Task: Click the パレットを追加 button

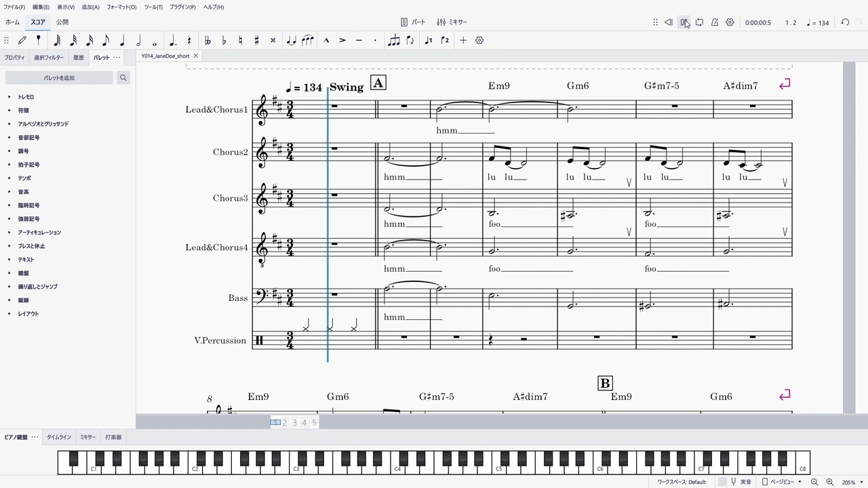Action: [59, 78]
